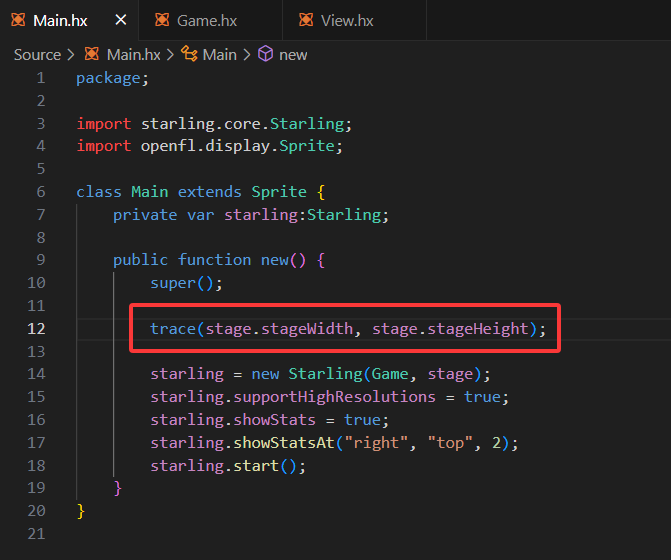Open the Source folder breadcrumb dropdown
Screen dimensions: 671x560
(x=37, y=54)
